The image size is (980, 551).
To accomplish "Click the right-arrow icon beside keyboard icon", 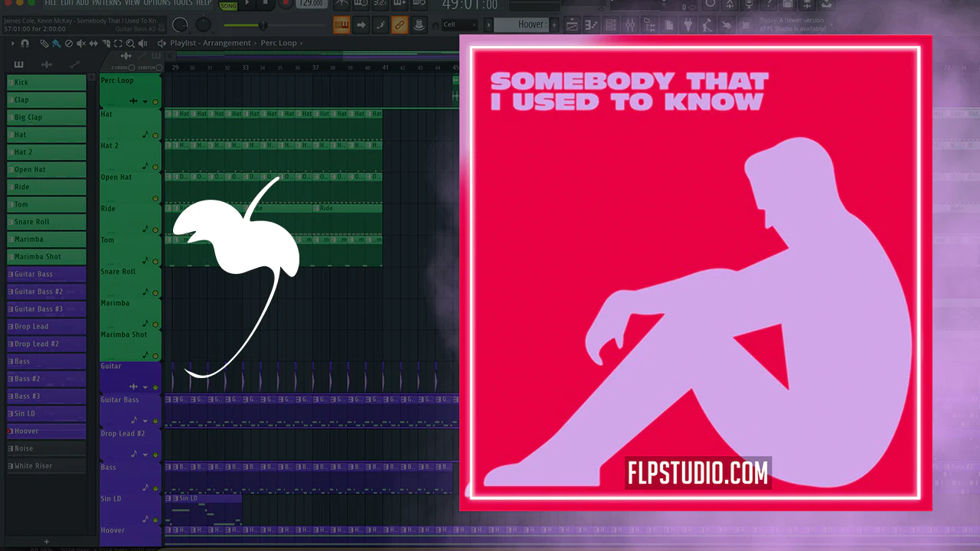I will tap(361, 25).
